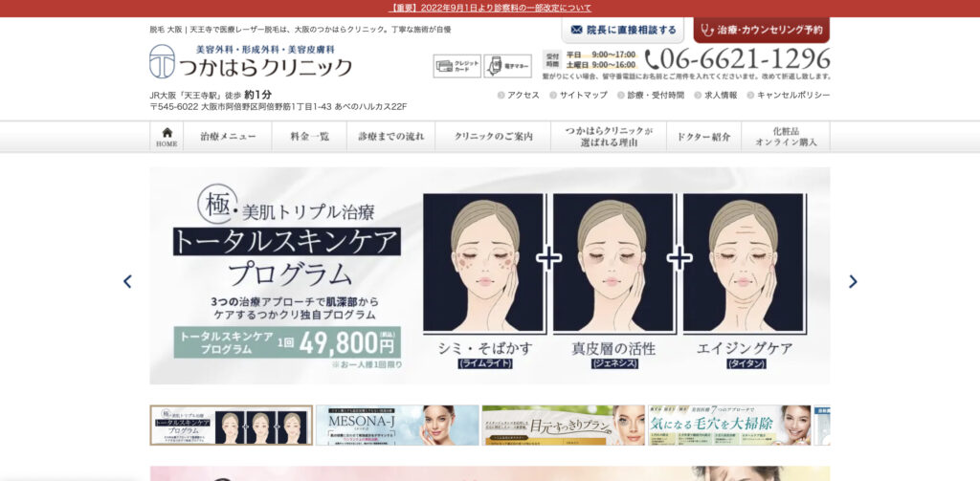
Task: Select the トータルスキンケア thumbnail slide
Action: pos(232,425)
